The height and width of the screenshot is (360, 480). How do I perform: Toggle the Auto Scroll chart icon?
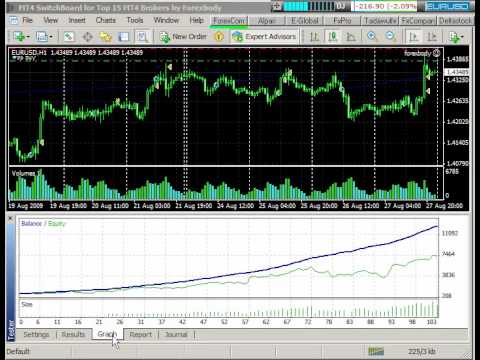[414, 37]
